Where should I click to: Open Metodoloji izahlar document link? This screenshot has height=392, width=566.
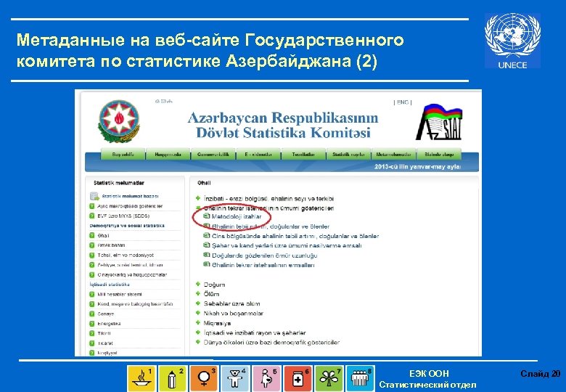coord(237,216)
